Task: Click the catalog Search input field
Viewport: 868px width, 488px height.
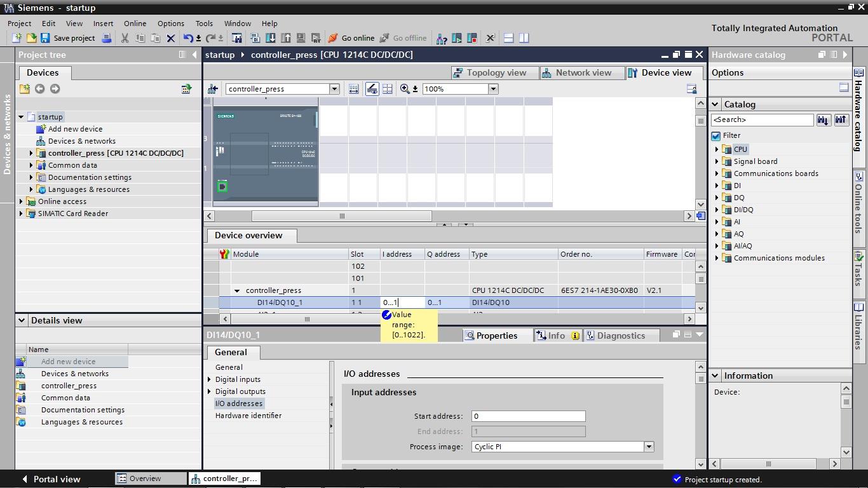Action: [762, 119]
